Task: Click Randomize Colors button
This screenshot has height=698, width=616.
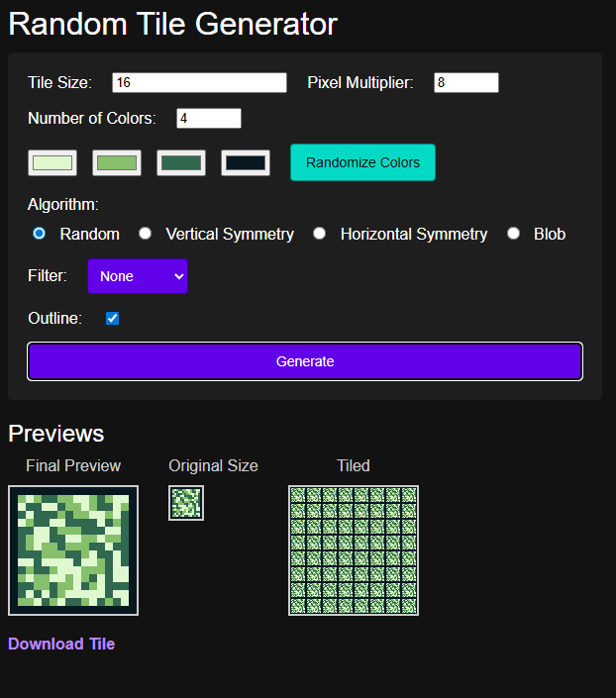Action: [363, 162]
